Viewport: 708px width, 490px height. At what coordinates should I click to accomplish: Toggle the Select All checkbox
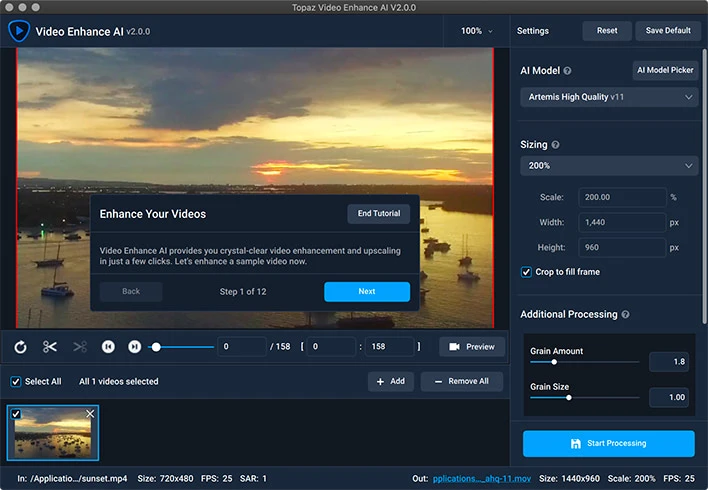[15, 381]
